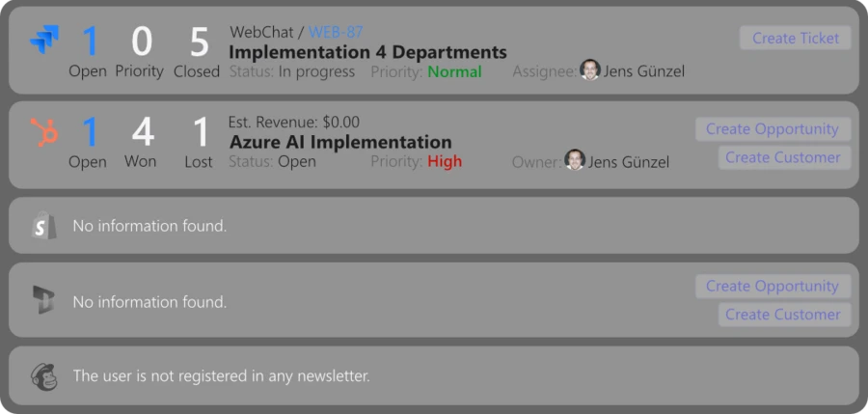868x414 pixels.
Task: Click the Jira logo icon
Action: pyautogui.click(x=43, y=41)
